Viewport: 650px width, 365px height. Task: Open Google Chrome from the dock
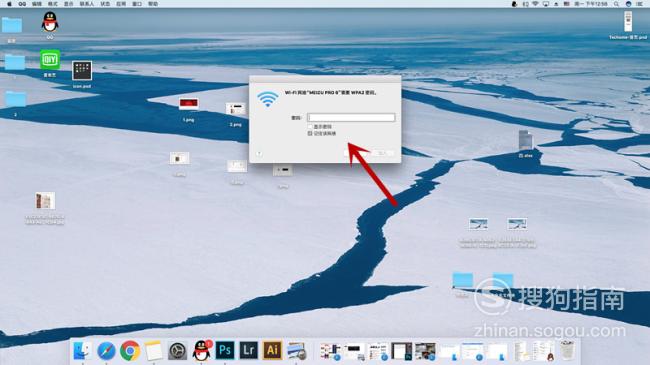pos(130,351)
